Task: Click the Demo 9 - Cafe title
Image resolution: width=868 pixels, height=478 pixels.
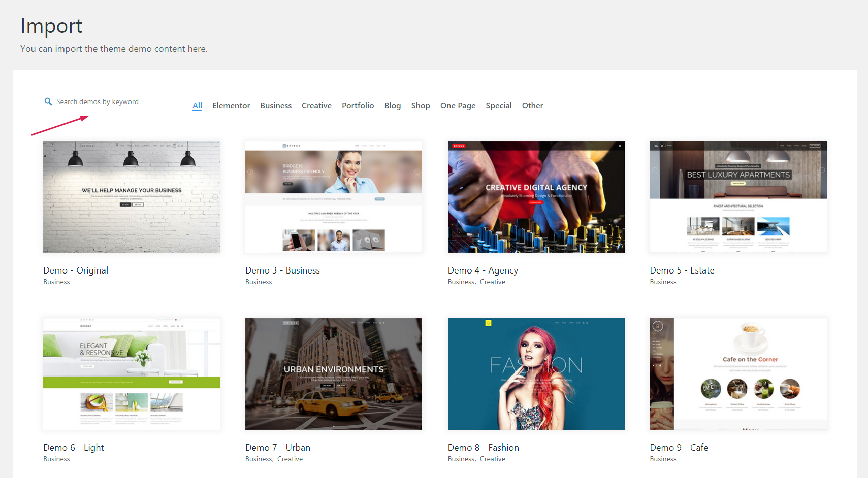Action: click(x=679, y=448)
